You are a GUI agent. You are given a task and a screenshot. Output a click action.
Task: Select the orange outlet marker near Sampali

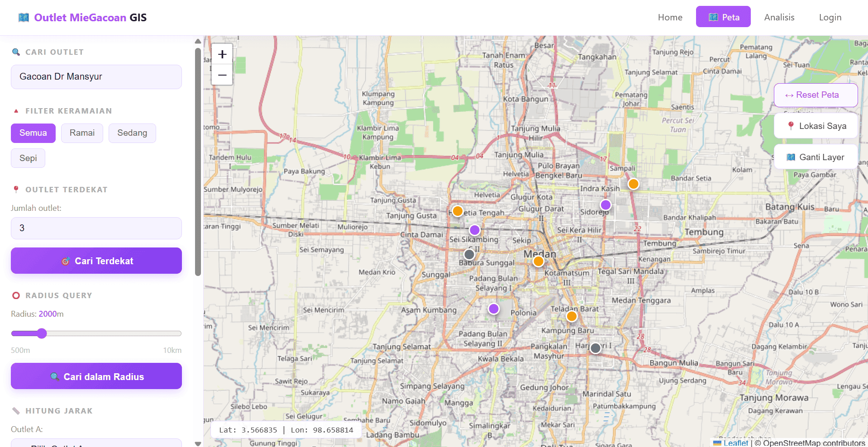(633, 184)
